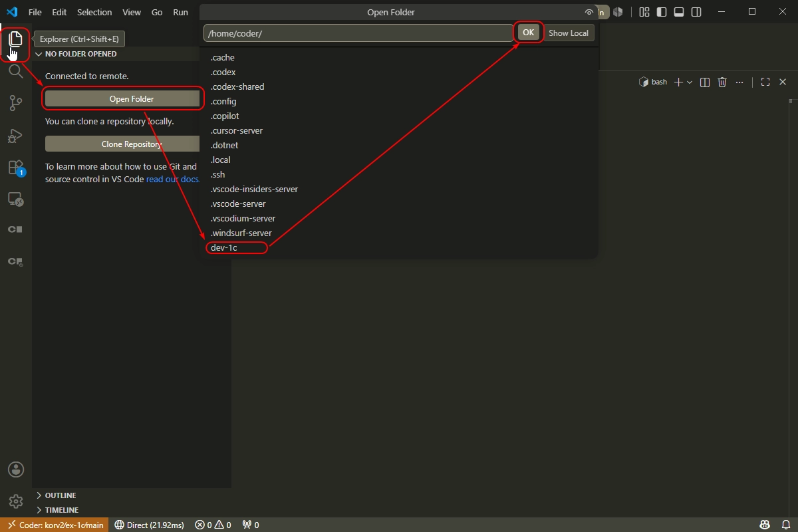The width and height of the screenshot is (798, 532).
Task: Close the terminal panel
Action: tap(783, 82)
